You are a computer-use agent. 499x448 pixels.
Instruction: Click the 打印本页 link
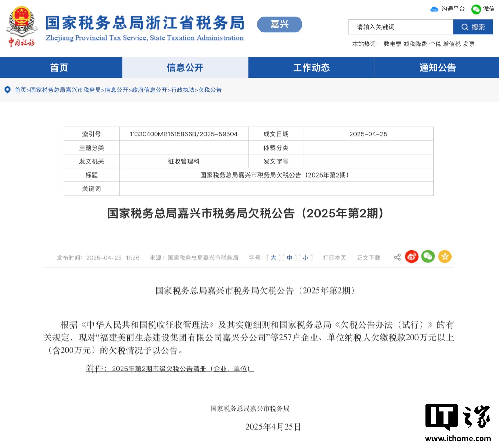click(x=334, y=258)
